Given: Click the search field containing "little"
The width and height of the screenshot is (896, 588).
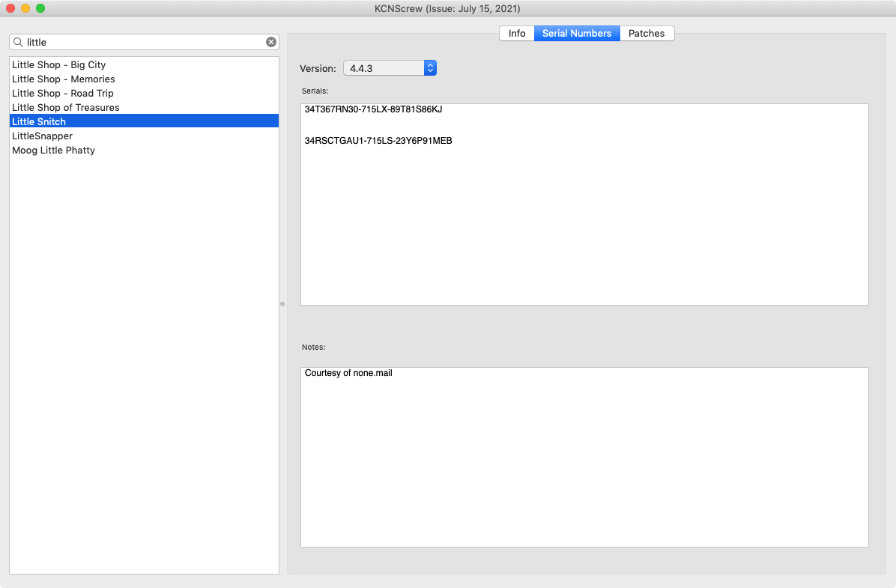Looking at the screenshot, I should coord(142,42).
